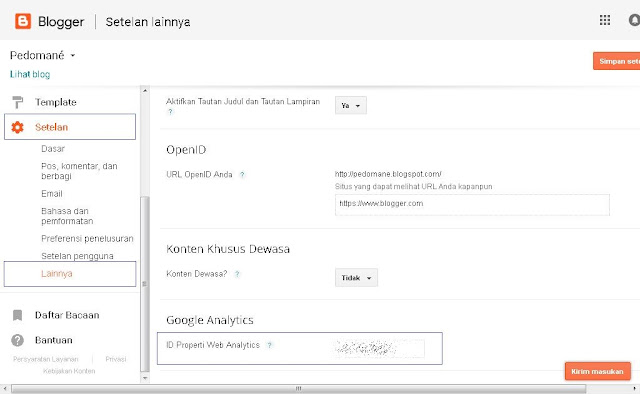Image resolution: width=640 pixels, height=394 pixels.
Task: Click the horizontal scrollbar thumb
Action: pyautogui.click(x=298, y=388)
